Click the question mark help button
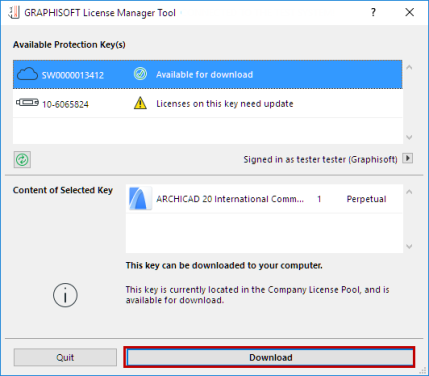The image size is (429, 376). point(373,12)
